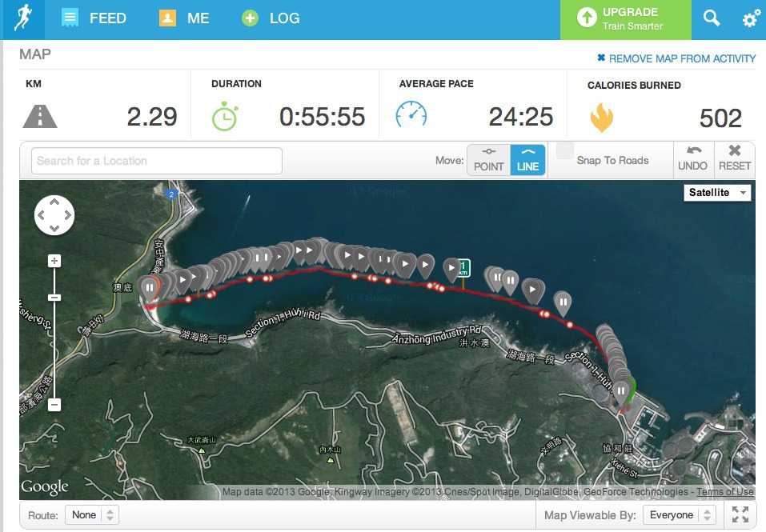This screenshot has width=766, height=532.
Task: Reset the route with the X button
Action: click(734, 160)
